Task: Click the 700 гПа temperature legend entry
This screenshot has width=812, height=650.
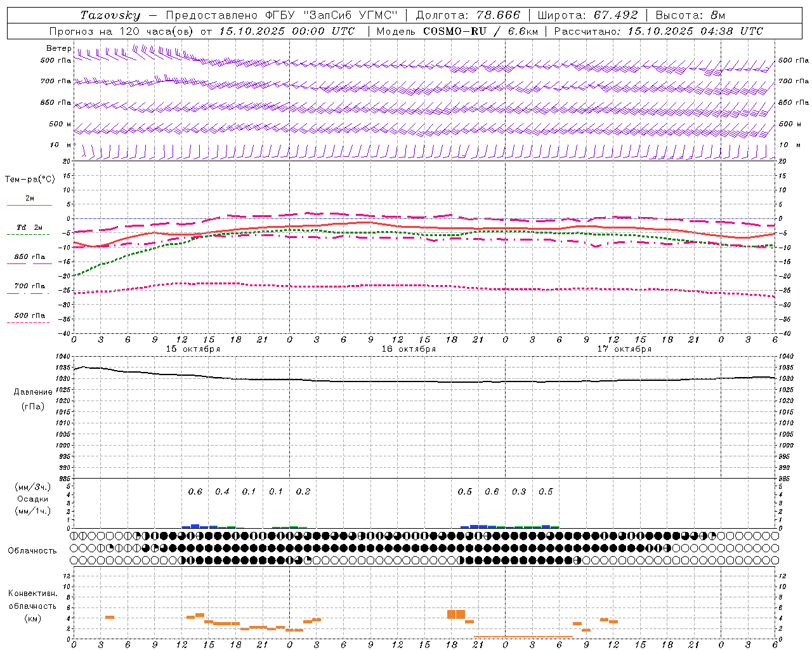Action: click(29, 286)
